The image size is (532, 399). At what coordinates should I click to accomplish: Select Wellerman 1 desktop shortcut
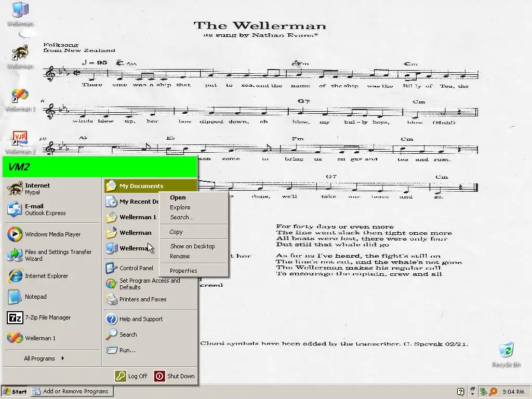(20, 99)
